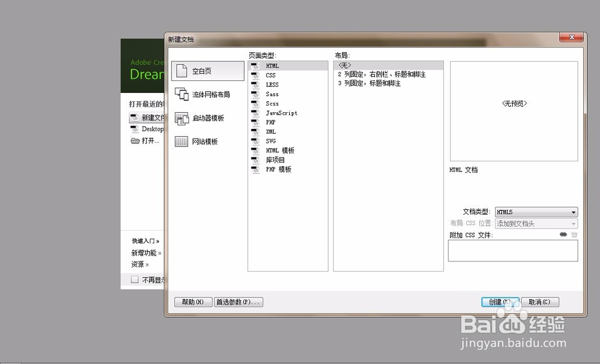Click the cancel (取消) button
Image resolution: width=600 pixels, height=364 pixels.
(x=540, y=302)
